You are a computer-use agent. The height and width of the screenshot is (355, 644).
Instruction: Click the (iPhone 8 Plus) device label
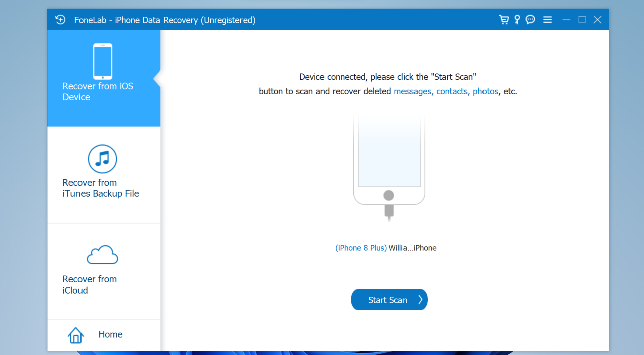[361, 248]
